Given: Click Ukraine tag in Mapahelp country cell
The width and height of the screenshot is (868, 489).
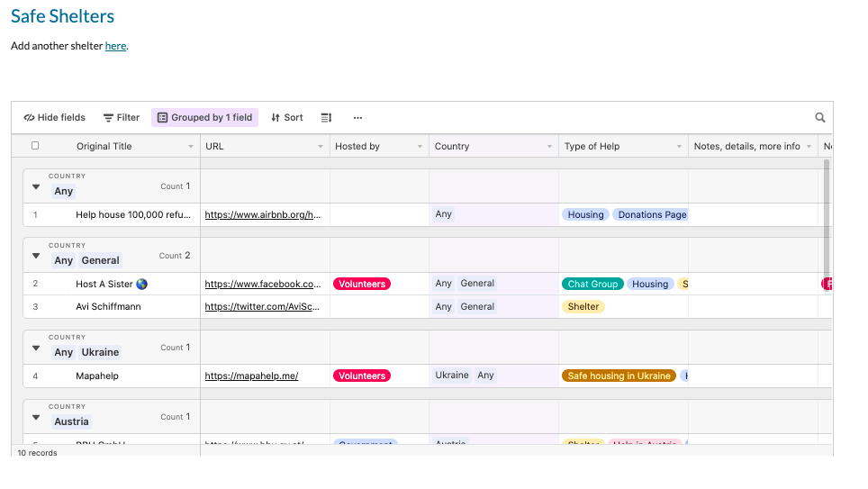Looking at the screenshot, I should pyautogui.click(x=452, y=376).
